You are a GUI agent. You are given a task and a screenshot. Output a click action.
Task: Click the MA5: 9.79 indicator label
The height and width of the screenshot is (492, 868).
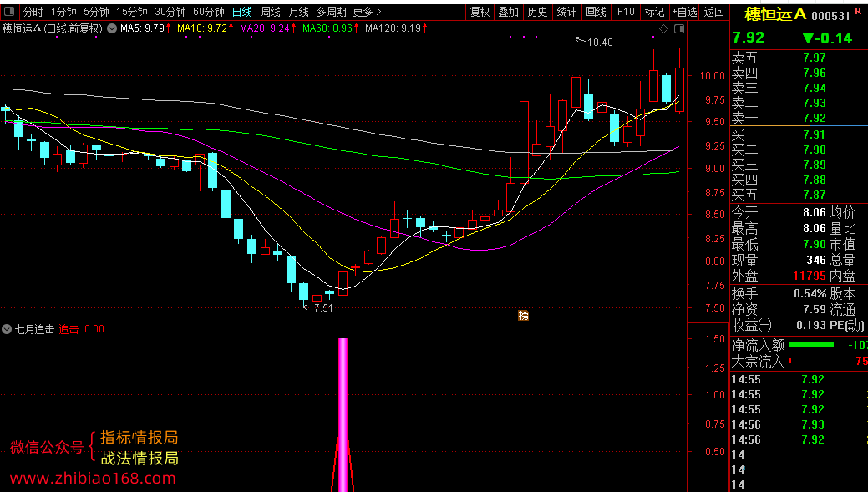[143, 28]
